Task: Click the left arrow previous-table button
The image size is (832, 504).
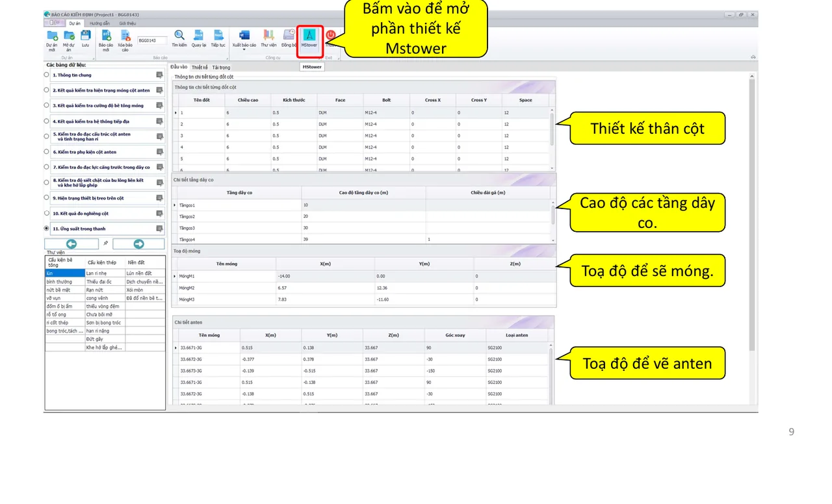Action: (71, 244)
